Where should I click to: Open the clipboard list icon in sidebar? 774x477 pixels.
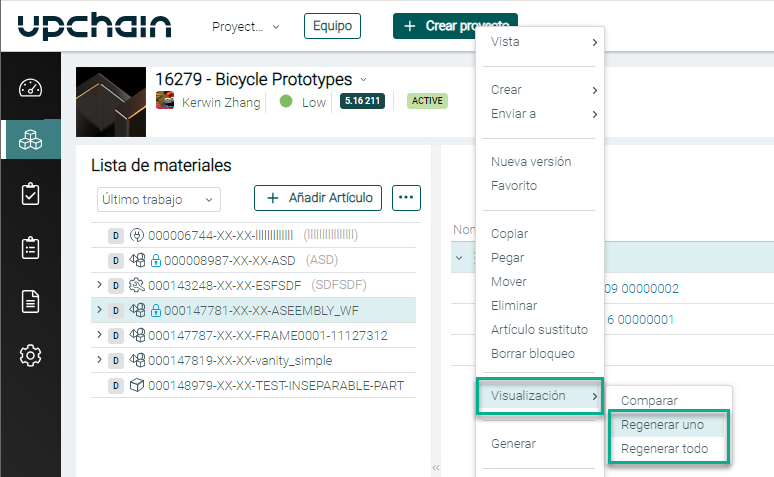coord(31,247)
